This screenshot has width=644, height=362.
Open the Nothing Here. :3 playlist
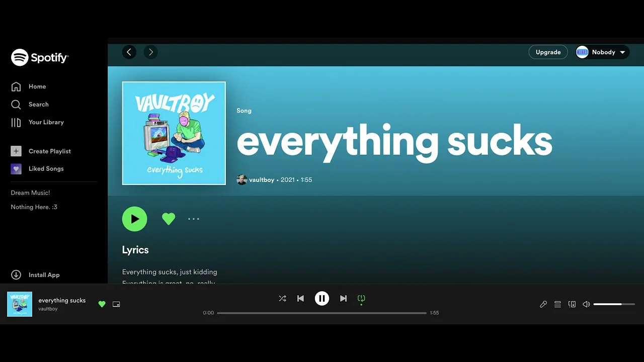pyautogui.click(x=34, y=207)
